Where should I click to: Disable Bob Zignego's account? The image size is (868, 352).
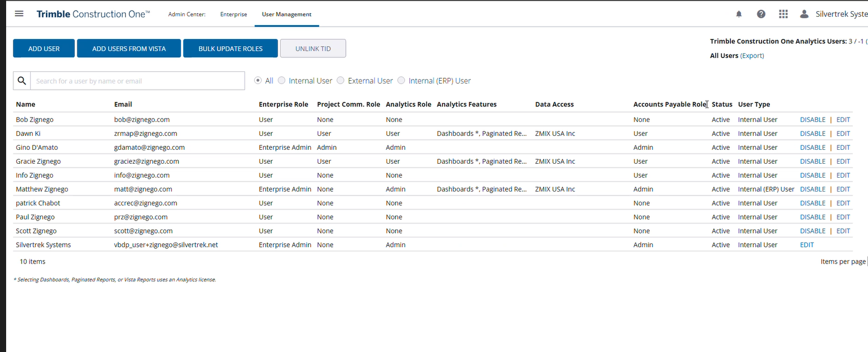click(813, 120)
